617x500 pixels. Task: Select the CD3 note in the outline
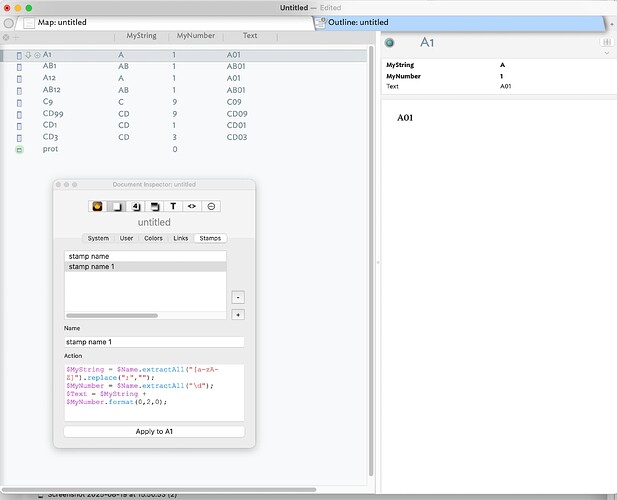pos(50,137)
